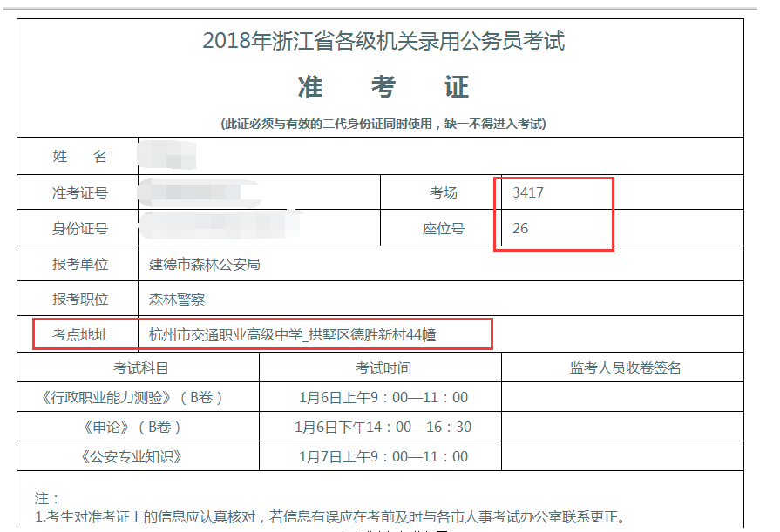This screenshot has height=532, width=780.
Task: Click seat number value '26'
Action: point(520,229)
